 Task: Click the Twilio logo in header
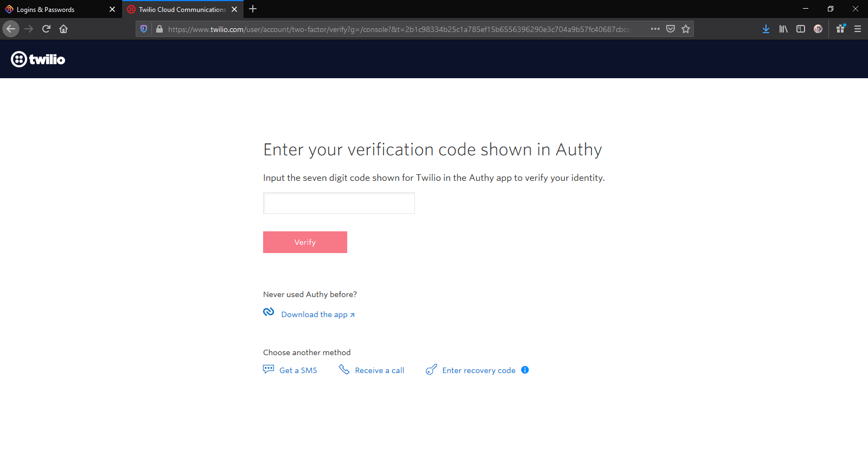click(x=38, y=59)
